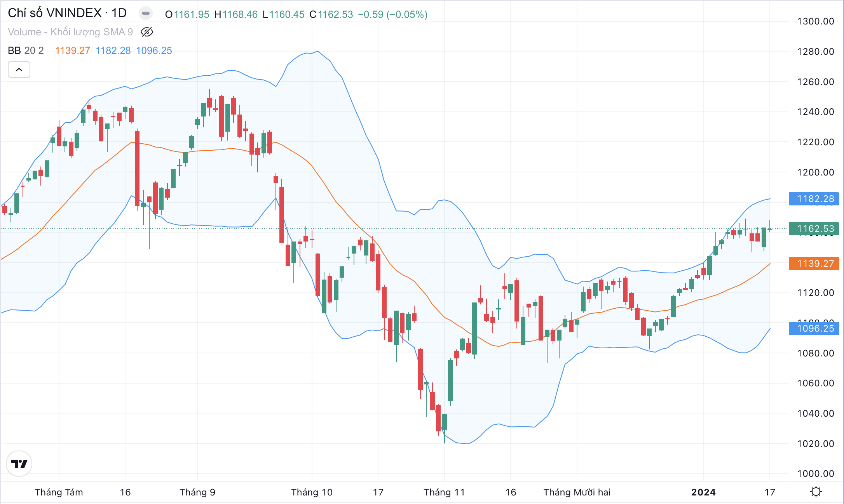Click the BB lower value 1096.25 in legend
The image size is (844, 504).
(x=154, y=50)
